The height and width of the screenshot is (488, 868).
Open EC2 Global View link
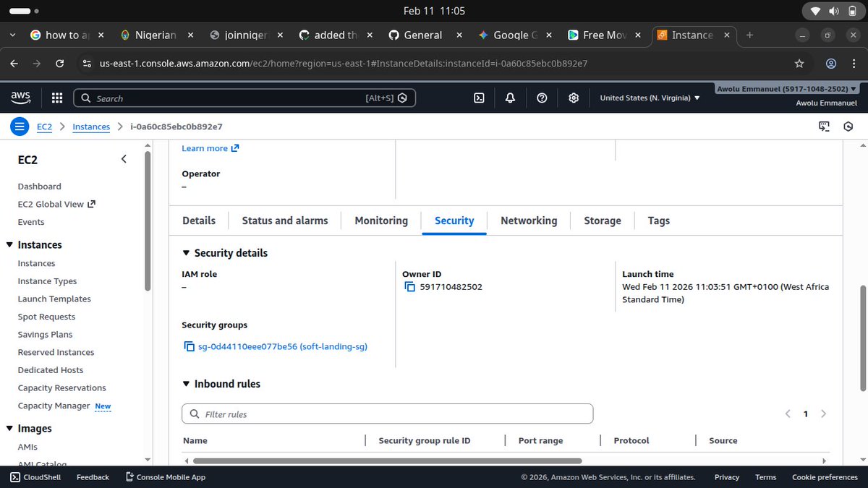(56, 205)
